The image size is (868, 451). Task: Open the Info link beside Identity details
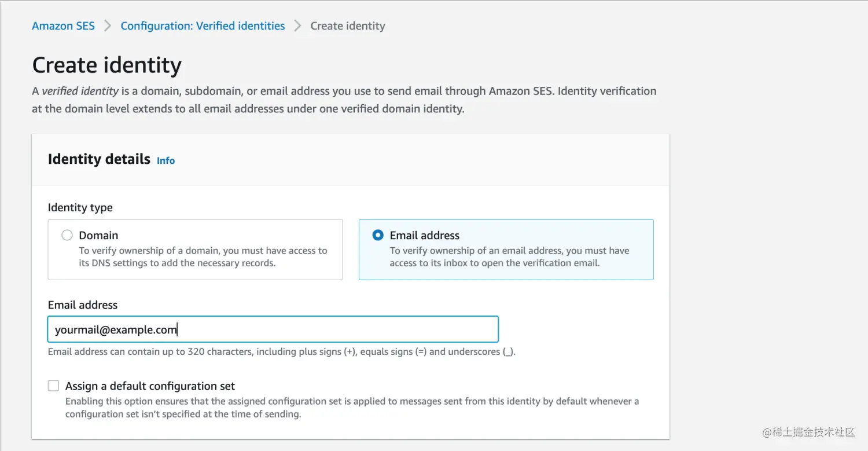pos(165,161)
